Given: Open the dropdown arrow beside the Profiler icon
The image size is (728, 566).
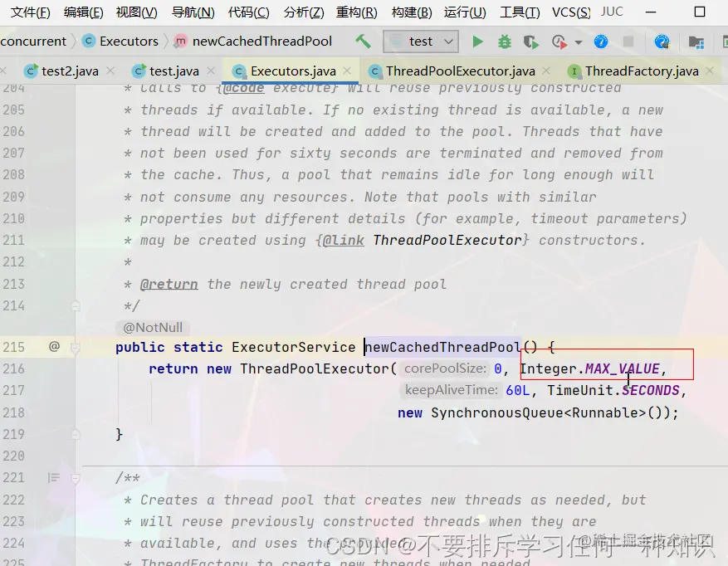Looking at the screenshot, I should tap(579, 42).
